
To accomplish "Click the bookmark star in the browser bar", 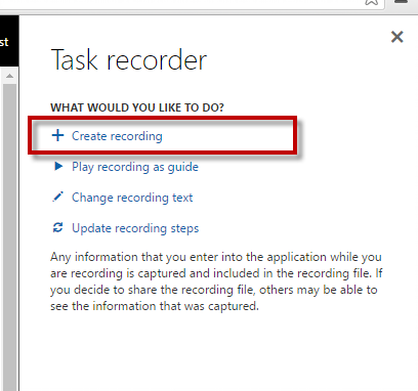I will point(371,2).
